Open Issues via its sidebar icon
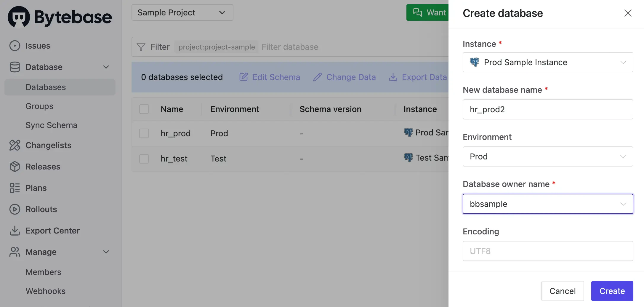644x307 pixels. click(15, 46)
